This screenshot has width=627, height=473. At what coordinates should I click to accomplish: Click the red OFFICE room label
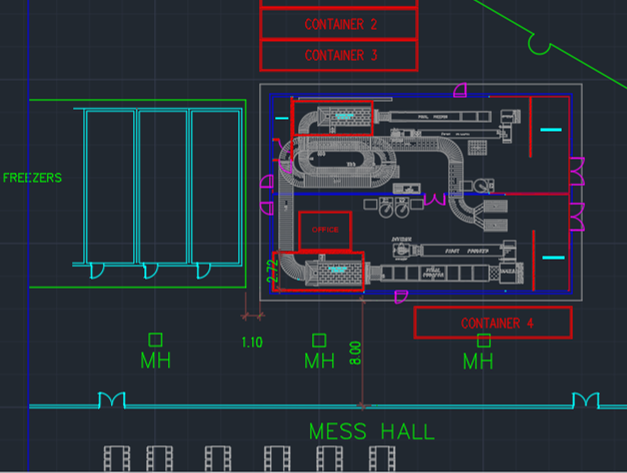click(x=325, y=230)
